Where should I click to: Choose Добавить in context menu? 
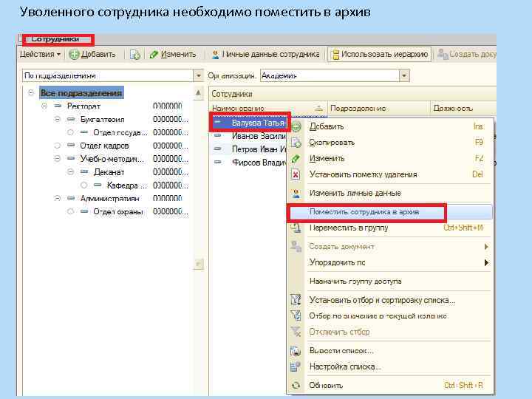pyautogui.click(x=390, y=126)
